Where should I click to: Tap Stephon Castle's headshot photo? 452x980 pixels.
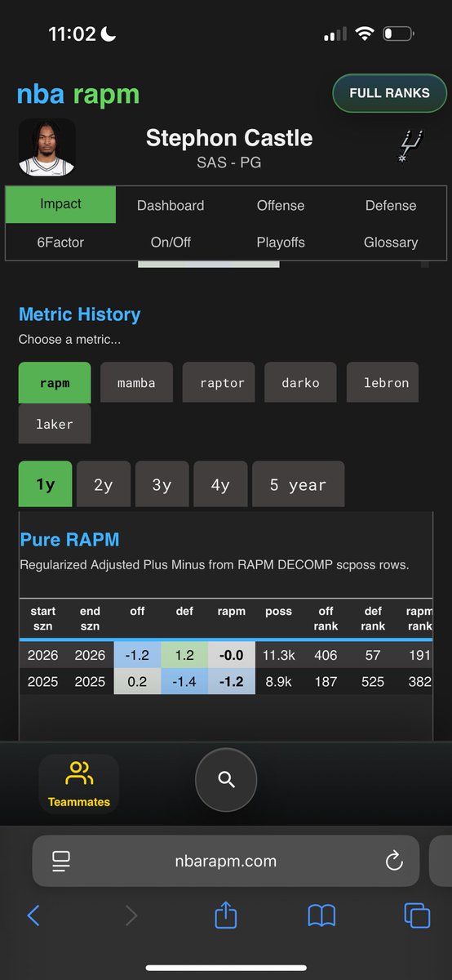pos(47,147)
